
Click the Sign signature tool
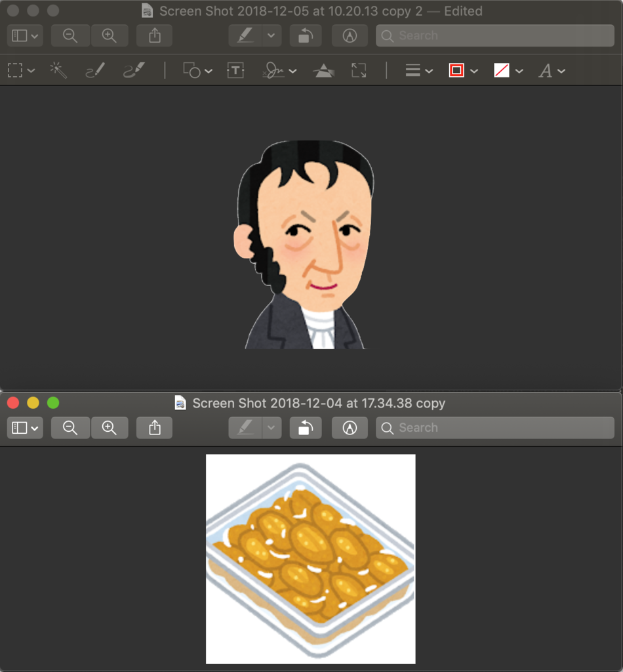pyautogui.click(x=273, y=70)
